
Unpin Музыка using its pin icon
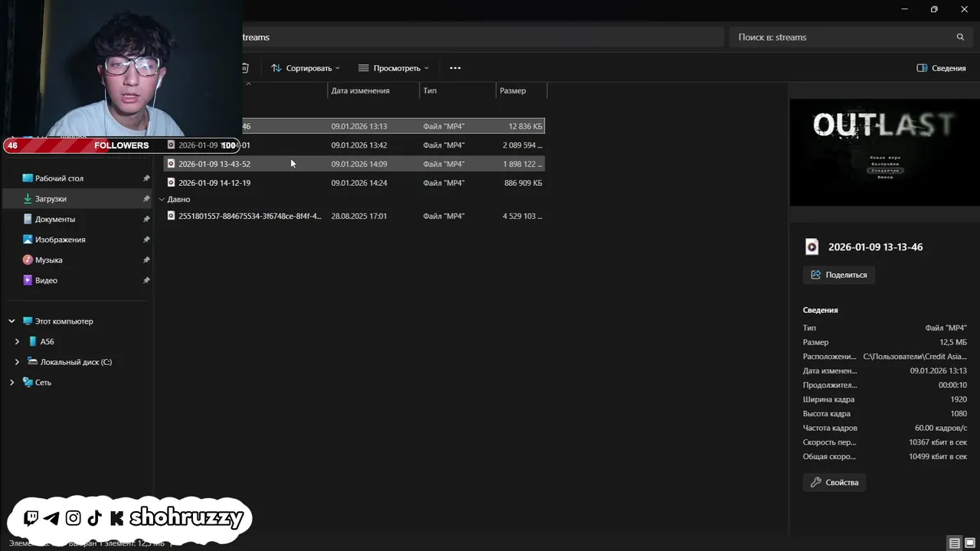pos(146,260)
